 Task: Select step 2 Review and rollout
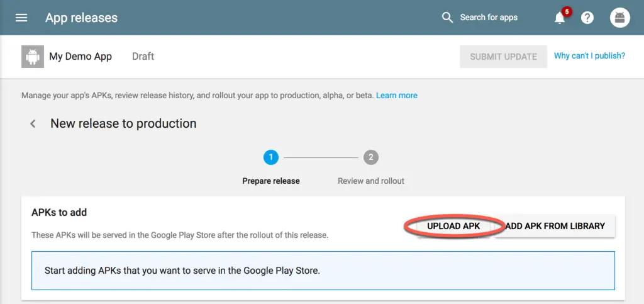[x=370, y=157]
